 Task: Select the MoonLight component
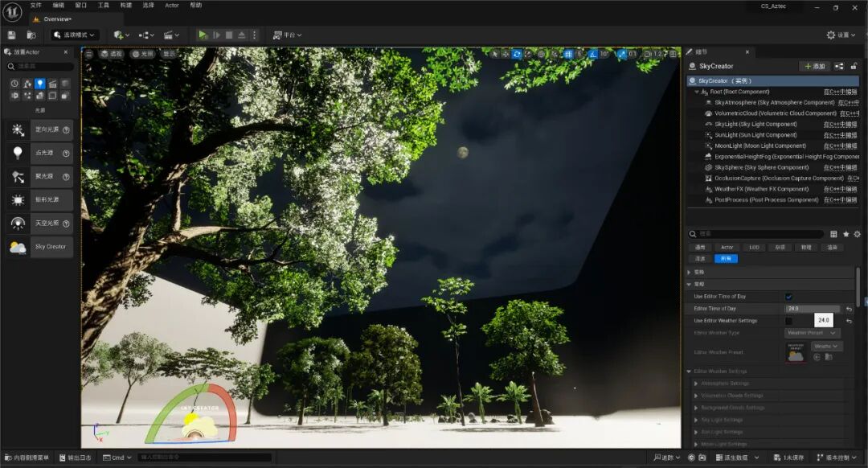tap(760, 146)
